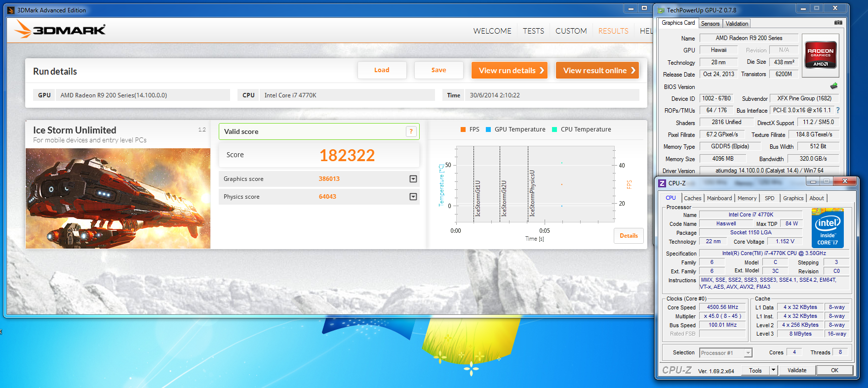Switch to the Sensors tab in GPU-Z
This screenshot has width=868, height=388.
tap(710, 24)
